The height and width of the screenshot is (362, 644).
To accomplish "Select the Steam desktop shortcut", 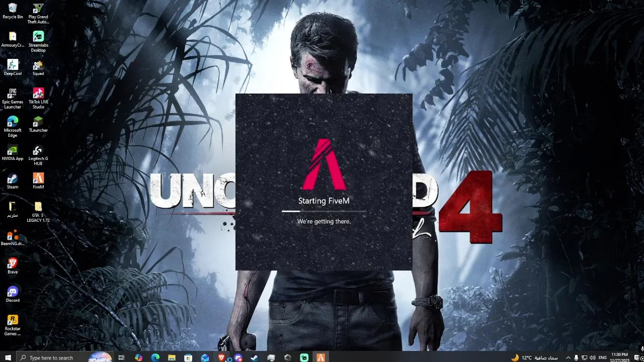I will pyautogui.click(x=13, y=182).
